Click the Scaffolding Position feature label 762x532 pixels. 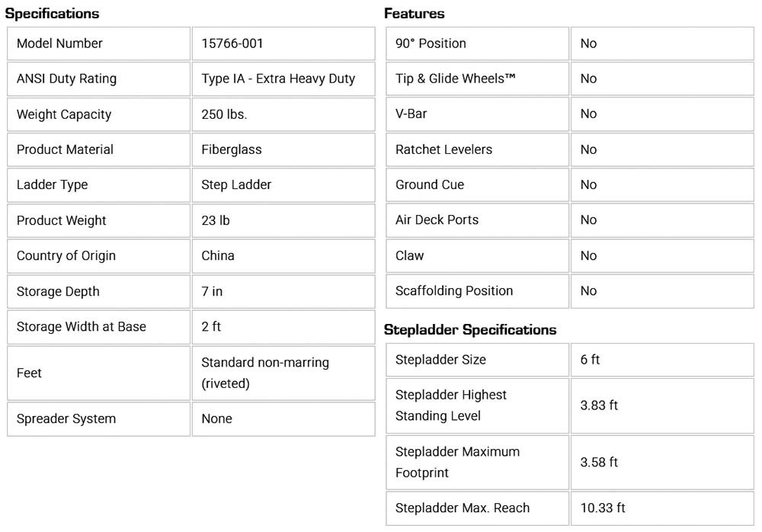[454, 290]
